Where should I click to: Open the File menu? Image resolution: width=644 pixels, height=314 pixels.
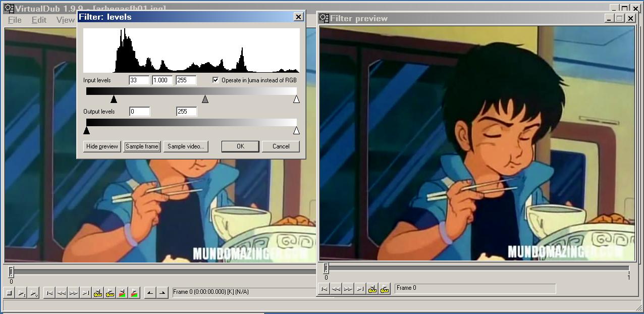(x=15, y=20)
